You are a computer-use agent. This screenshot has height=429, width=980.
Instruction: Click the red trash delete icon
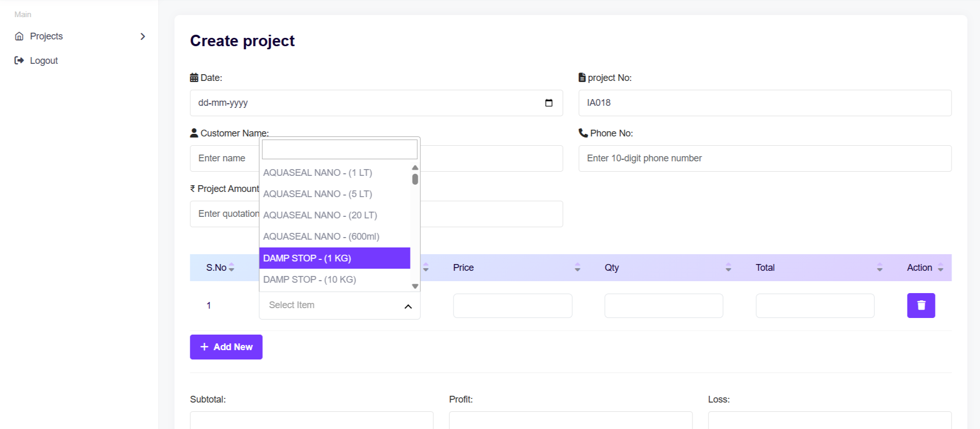tap(921, 306)
